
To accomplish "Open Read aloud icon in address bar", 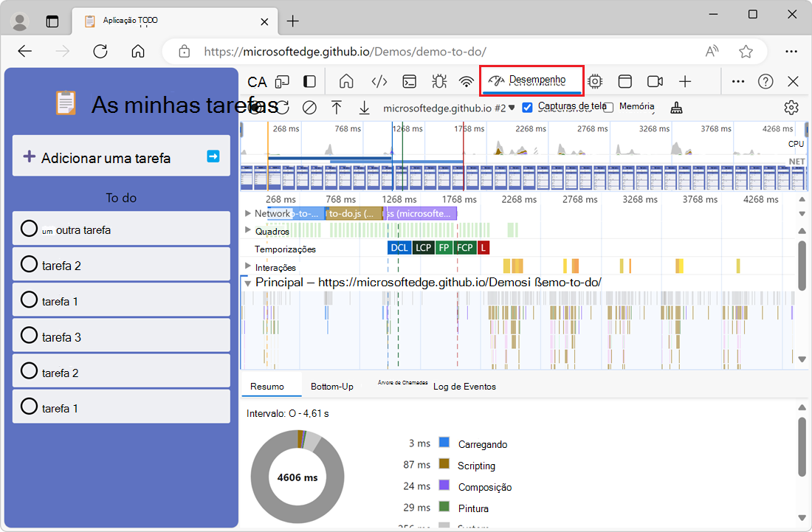I will 712,51.
